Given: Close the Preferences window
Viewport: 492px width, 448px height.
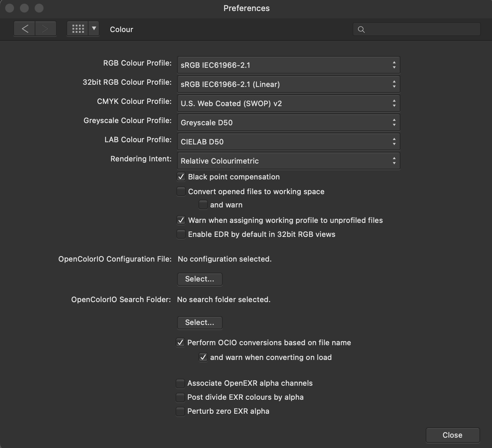Looking at the screenshot, I should pyautogui.click(x=453, y=435).
